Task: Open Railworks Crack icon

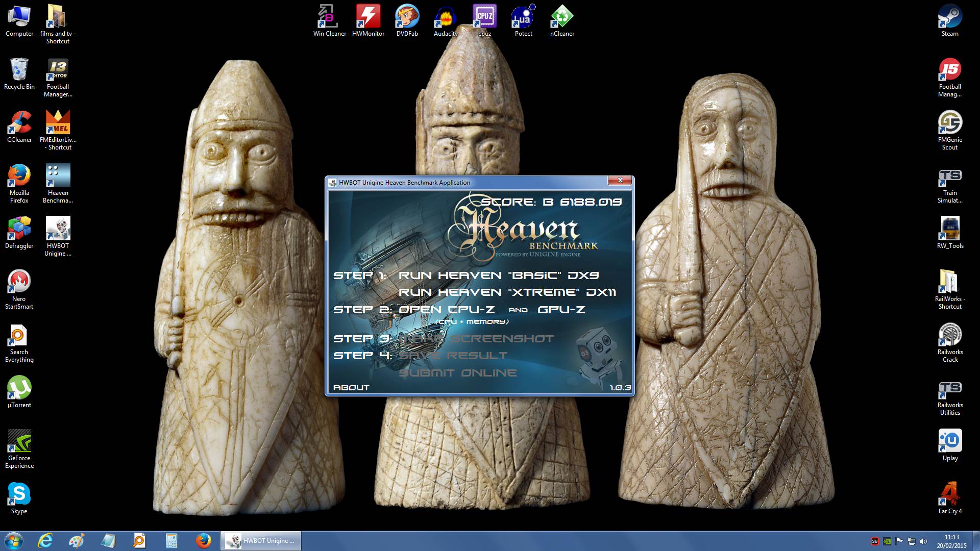Action: (x=950, y=342)
